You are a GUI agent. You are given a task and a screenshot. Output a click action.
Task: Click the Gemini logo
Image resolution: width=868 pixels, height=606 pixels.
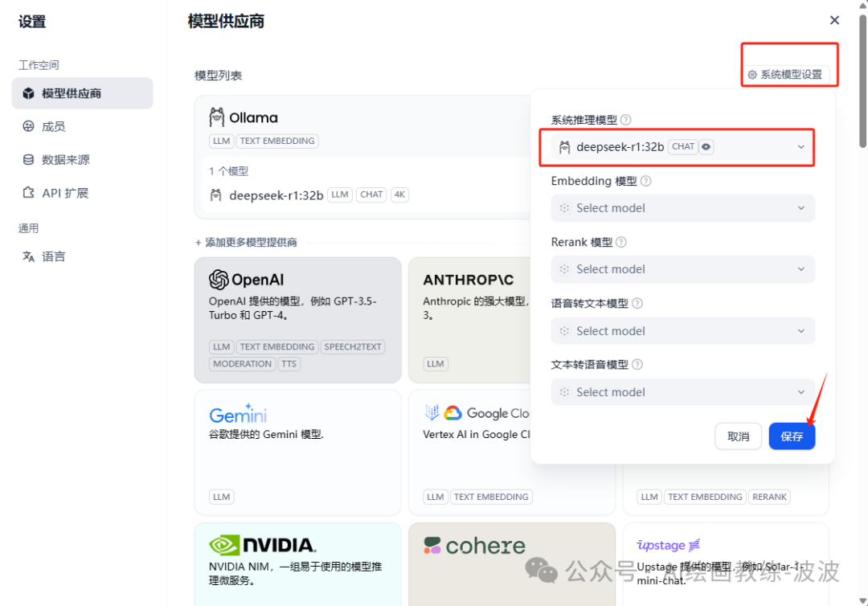[238, 413]
